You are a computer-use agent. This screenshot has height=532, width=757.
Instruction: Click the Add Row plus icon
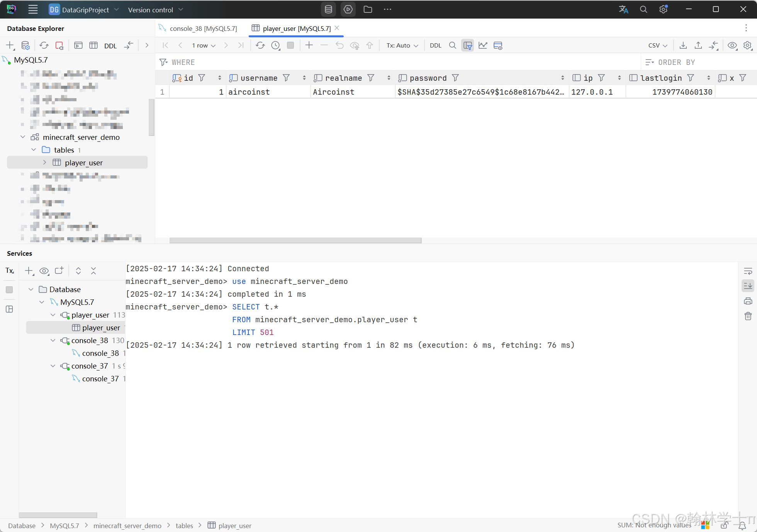(x=309, y=45)
